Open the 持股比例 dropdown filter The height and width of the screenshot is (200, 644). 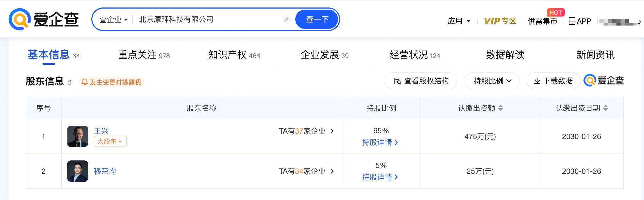pos(492,81)
